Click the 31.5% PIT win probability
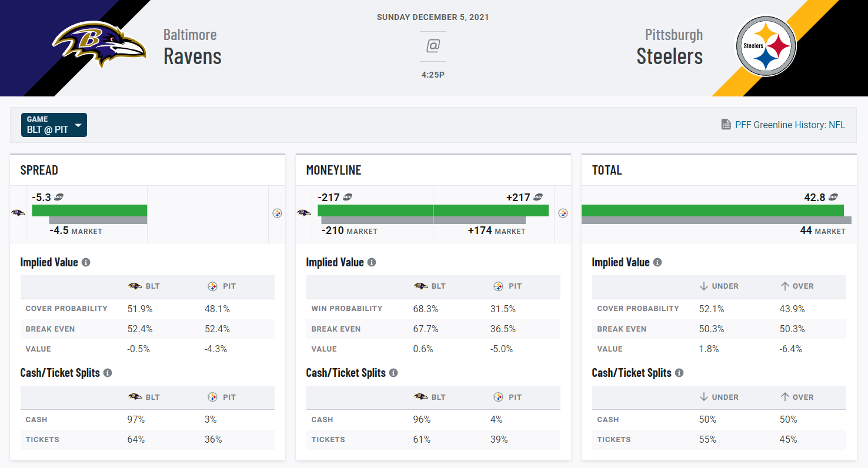Screen dimensions: 868x468 click(504, 309)
